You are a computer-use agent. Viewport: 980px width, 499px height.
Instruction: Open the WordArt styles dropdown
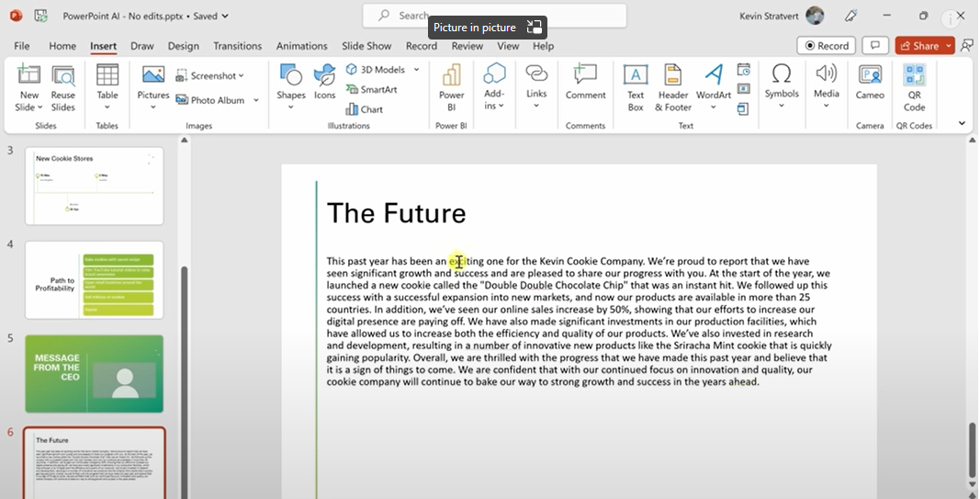[x=714, y=108]
